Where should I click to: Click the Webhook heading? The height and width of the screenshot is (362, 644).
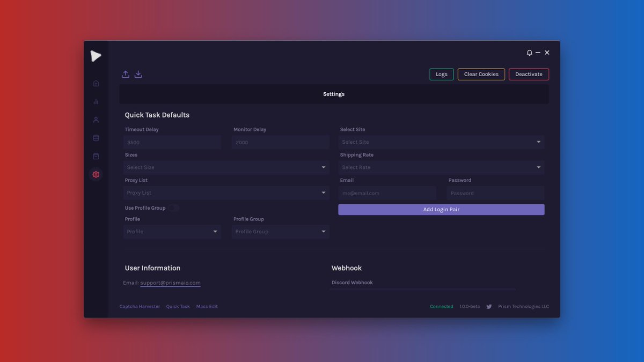tap(347, 268)
